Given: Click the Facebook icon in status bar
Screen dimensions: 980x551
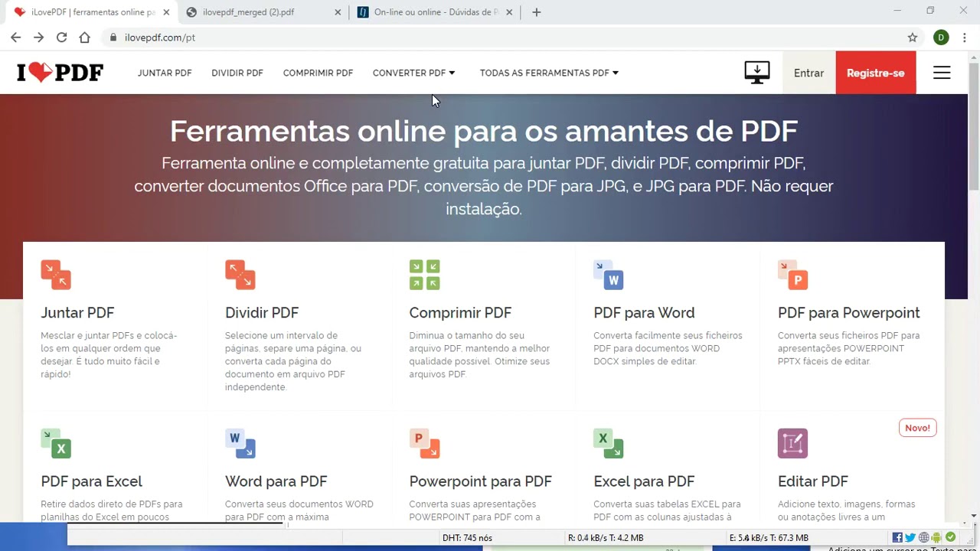Looking at the screenshot, I should (897, 537).
